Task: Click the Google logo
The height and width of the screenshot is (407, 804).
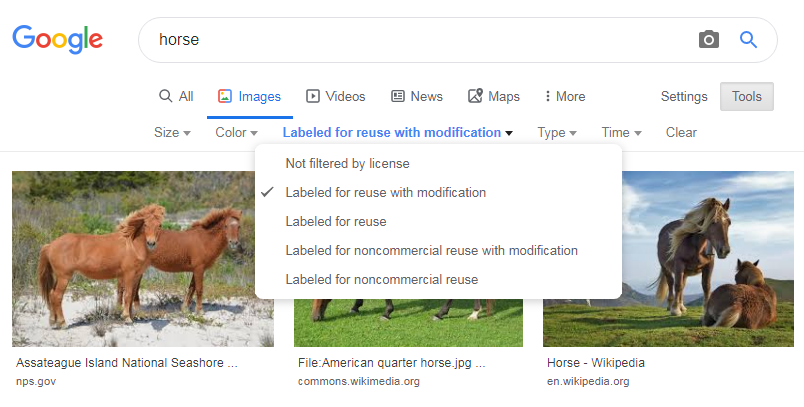Action: (x=57, y=39)
